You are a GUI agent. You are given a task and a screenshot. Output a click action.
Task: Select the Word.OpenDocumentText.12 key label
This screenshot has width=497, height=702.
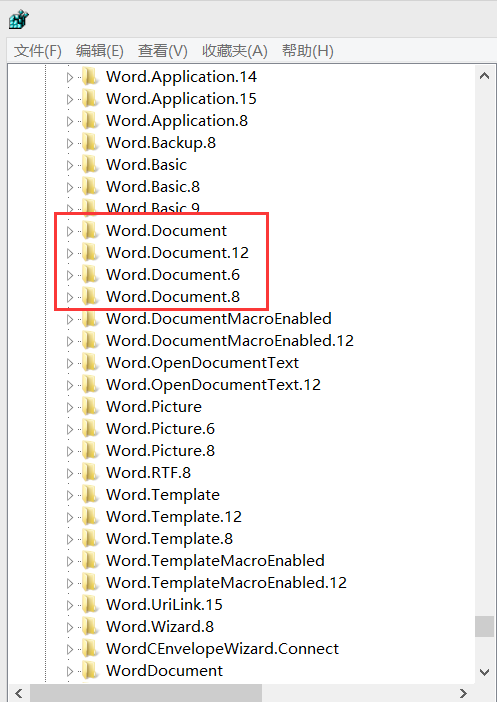point(214,385)
